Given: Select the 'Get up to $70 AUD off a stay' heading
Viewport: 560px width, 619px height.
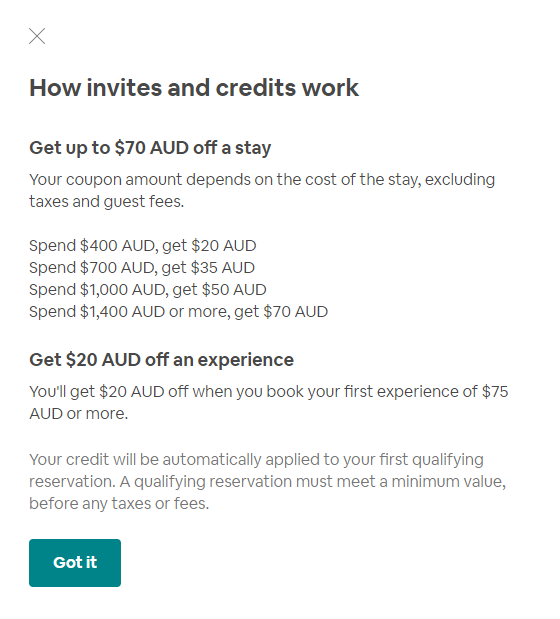Looking at the screenshot, I should click(x=150, y=148).
